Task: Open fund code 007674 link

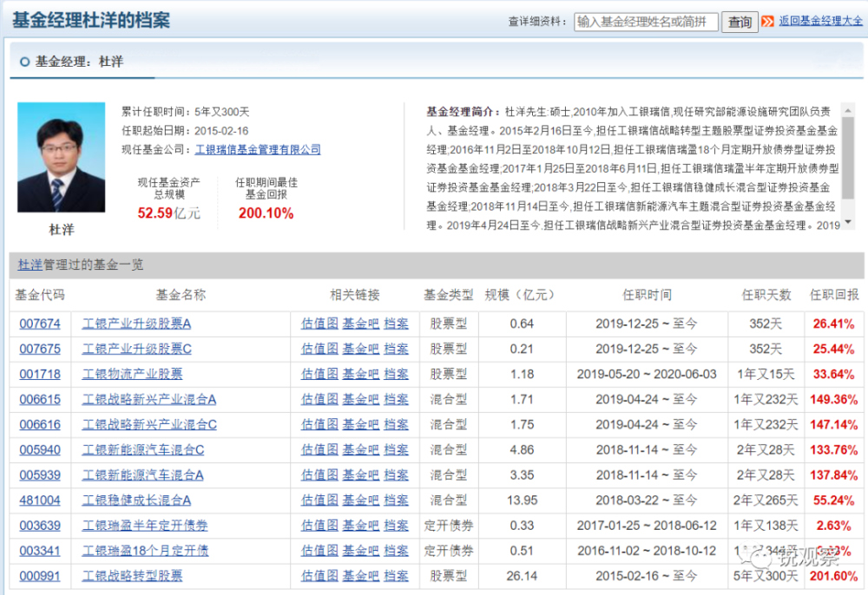Action: coord(40,324)
